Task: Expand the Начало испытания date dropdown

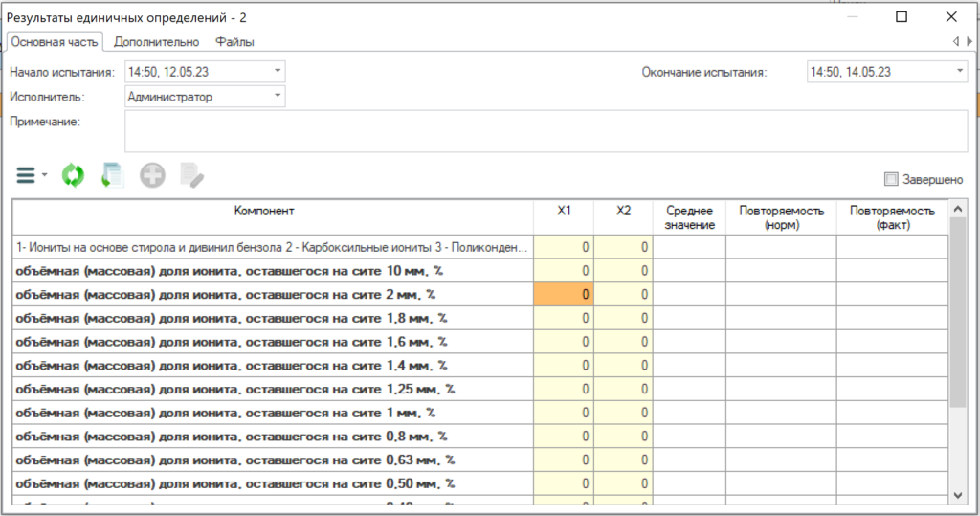Action: coord(278,71)
